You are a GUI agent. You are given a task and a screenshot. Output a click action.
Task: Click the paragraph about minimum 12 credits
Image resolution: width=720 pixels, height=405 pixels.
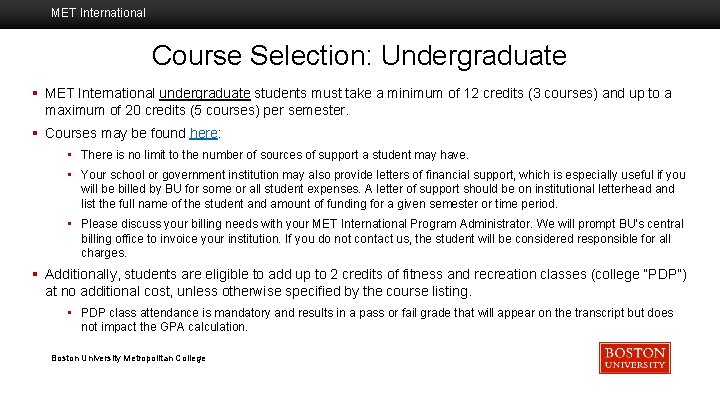click(x=358, y=102)
